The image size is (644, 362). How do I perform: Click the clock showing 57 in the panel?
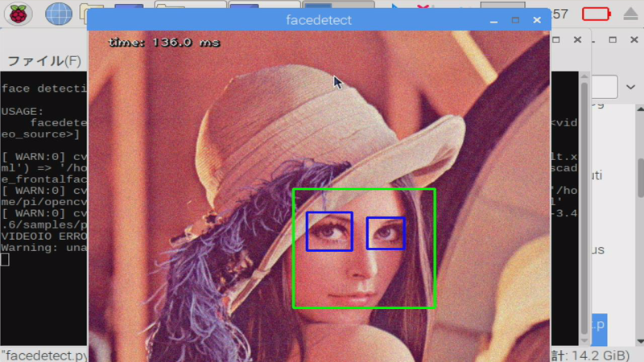point(560,14)
